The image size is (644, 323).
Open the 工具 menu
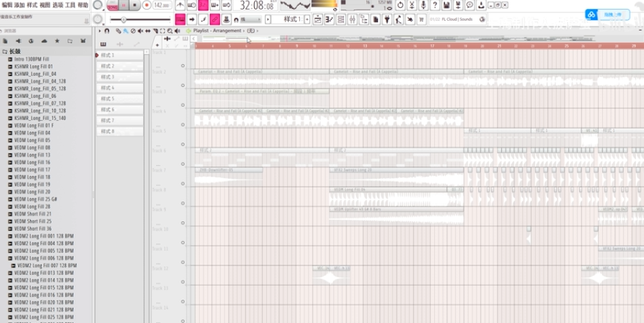70,5
